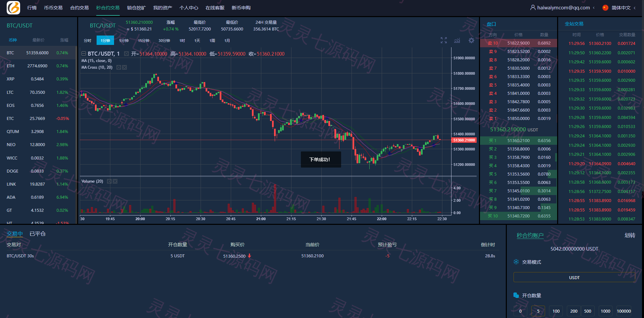The image size is (644, 318).
Task: Select position amount 500
Action: (x=588, y=311)
